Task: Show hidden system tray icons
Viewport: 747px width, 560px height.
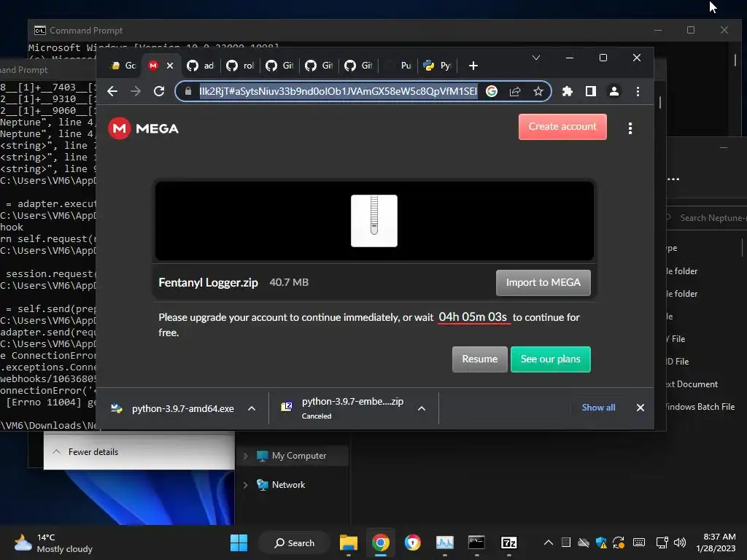Action: pyautogui.click(x=549, y=542)
